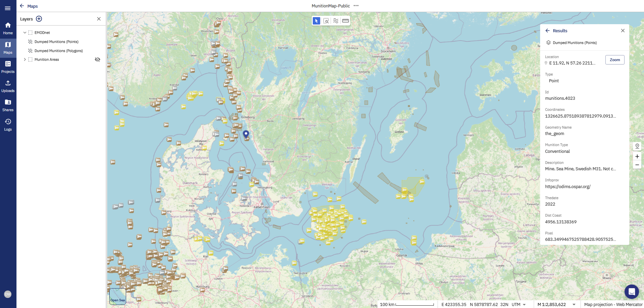Viewport: 644px width, 308px height.
Task: Click the N 5878787.62 northing readout
Action: [x=484, y=305]
